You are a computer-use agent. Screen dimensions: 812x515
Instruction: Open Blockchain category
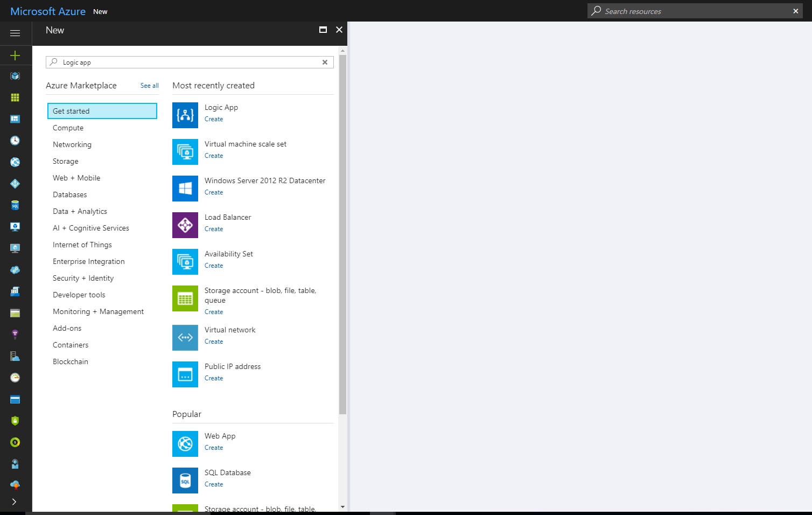coord(71,361)
